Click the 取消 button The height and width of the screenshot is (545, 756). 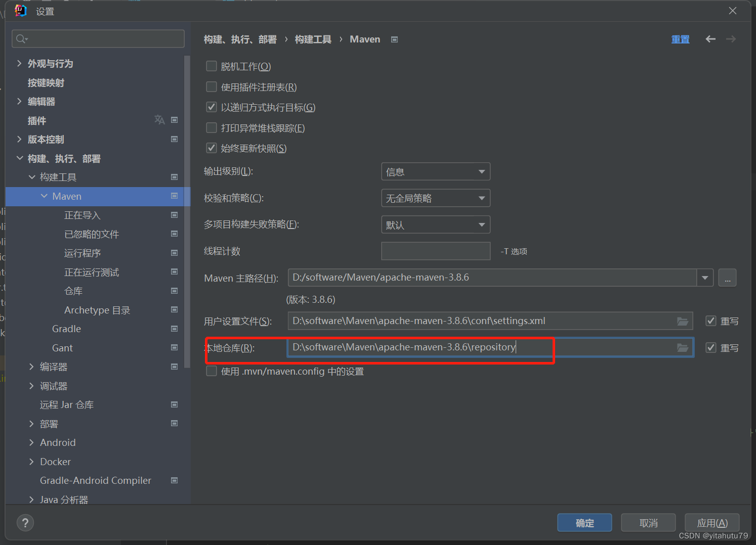[648, 523]
